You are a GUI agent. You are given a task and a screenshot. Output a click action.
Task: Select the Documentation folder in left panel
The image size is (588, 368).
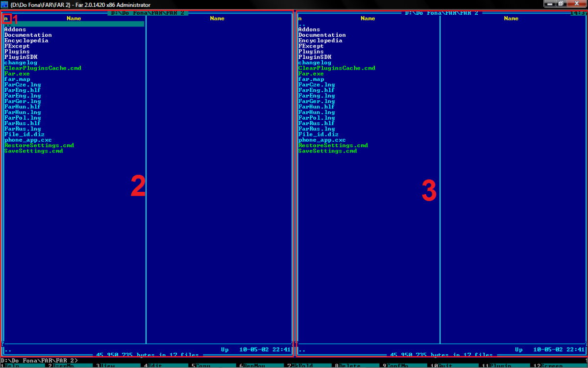click(28, 35)
